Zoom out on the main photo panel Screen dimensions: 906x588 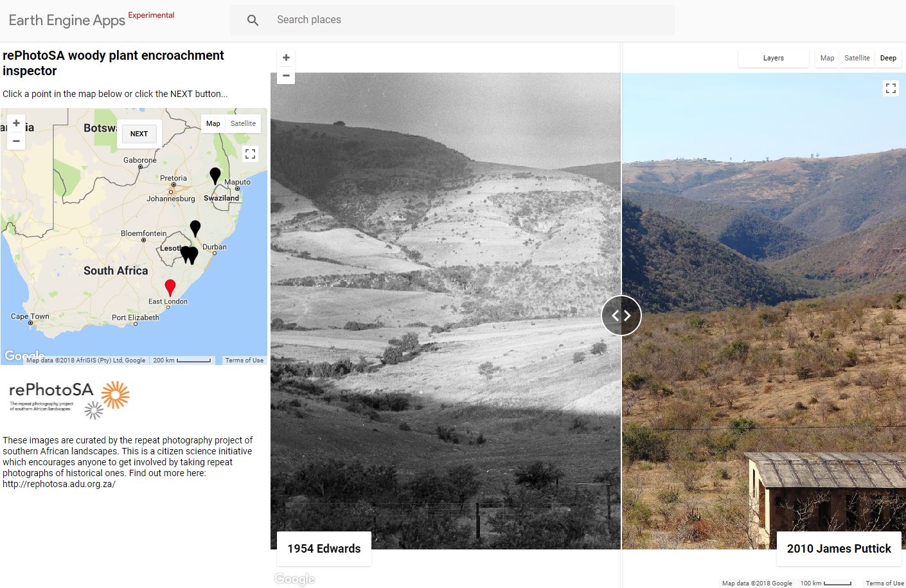tap(286, 76)
